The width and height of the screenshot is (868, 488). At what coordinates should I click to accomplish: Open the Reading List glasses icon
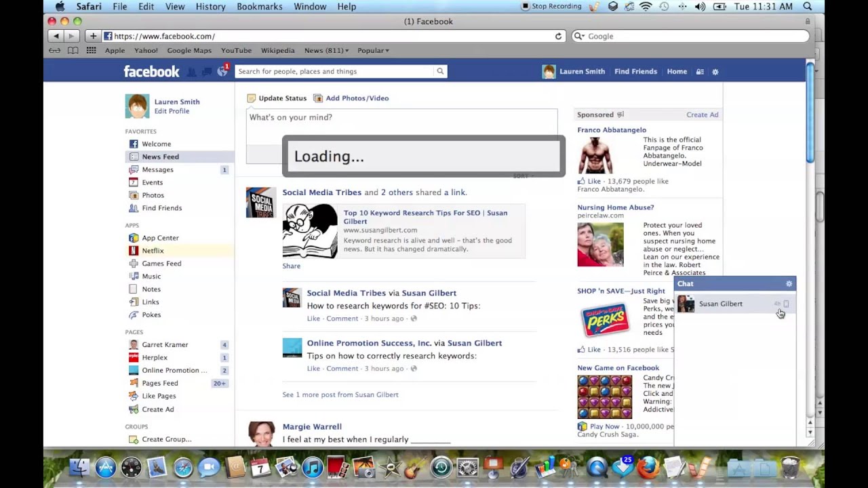click(55, 50)
